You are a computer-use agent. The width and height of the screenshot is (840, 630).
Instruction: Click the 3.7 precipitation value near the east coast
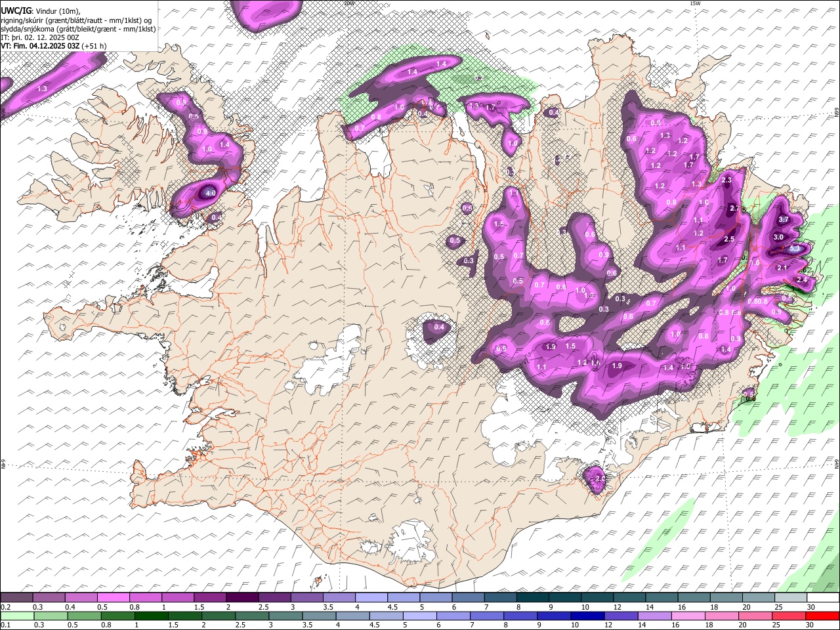click(783, 219)
